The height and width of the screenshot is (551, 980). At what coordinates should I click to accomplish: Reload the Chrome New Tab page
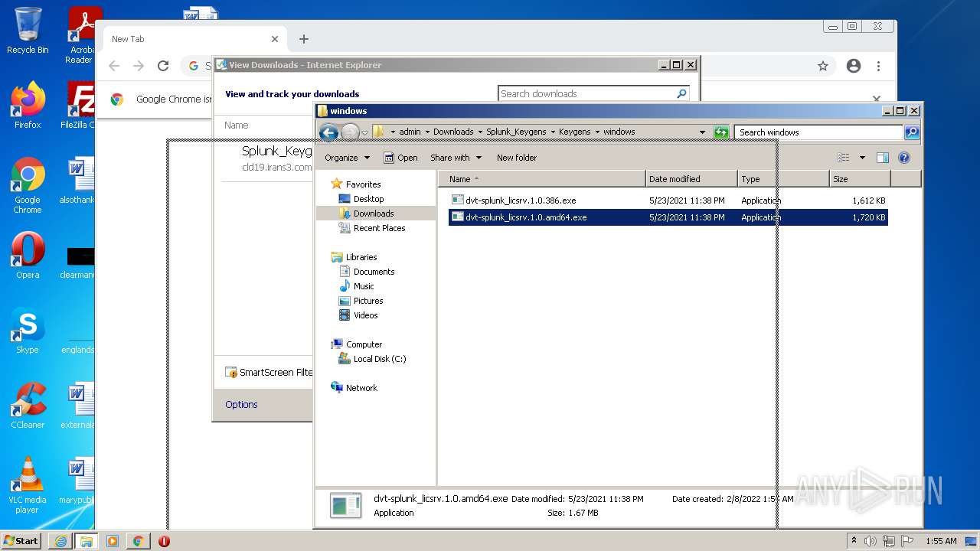[x=162, y=67]
